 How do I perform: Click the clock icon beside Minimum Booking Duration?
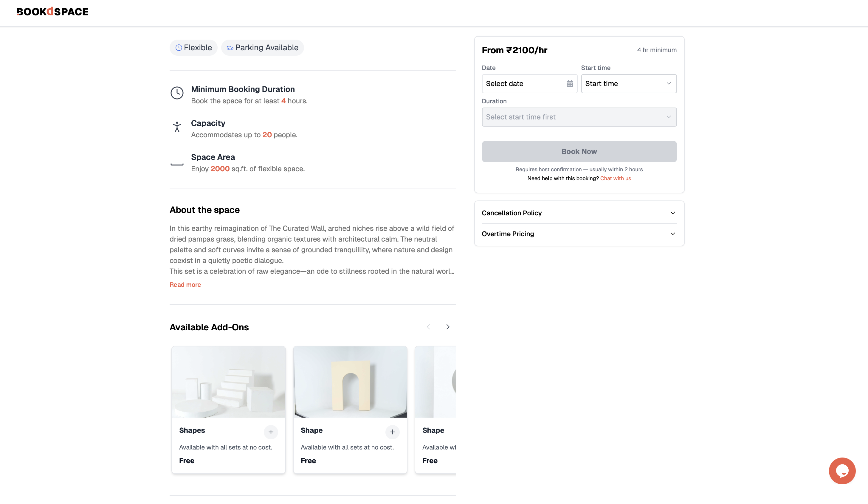[x=177, y=93]
